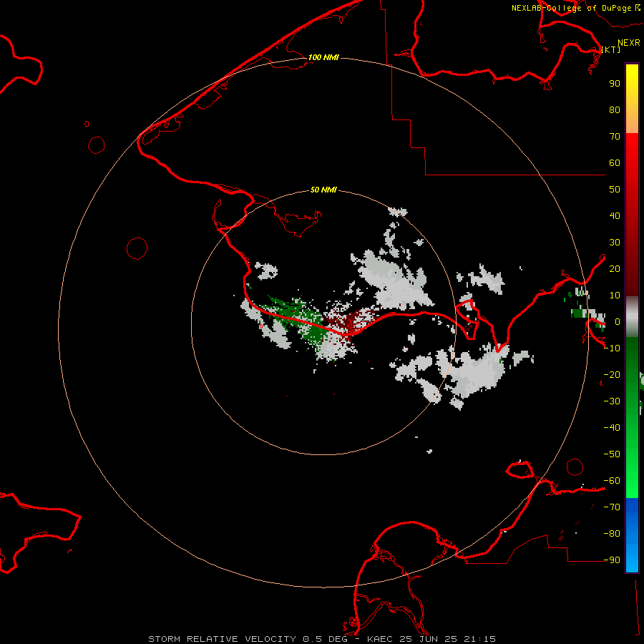The height and width of the screenshot is (644, 644).
Task: Select the -30 value on velocity scale
Action: tap(612, 401)
